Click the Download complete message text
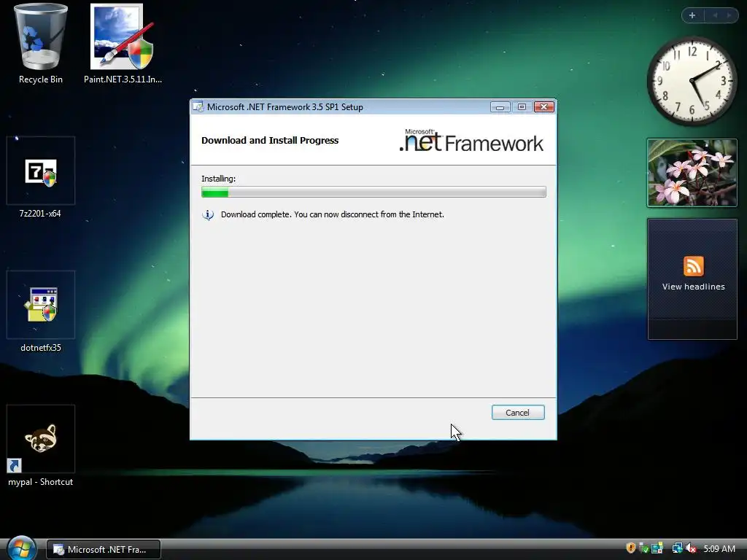 point(332,215)
